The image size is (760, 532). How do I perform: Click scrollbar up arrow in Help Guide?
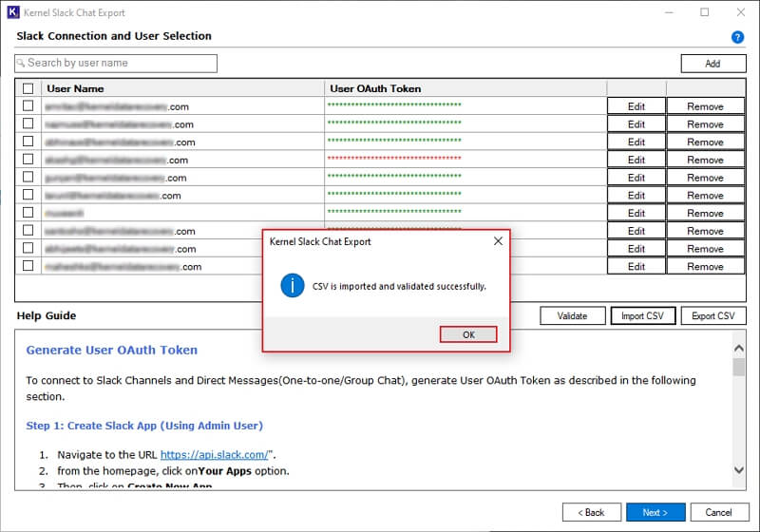click(739, 349)
